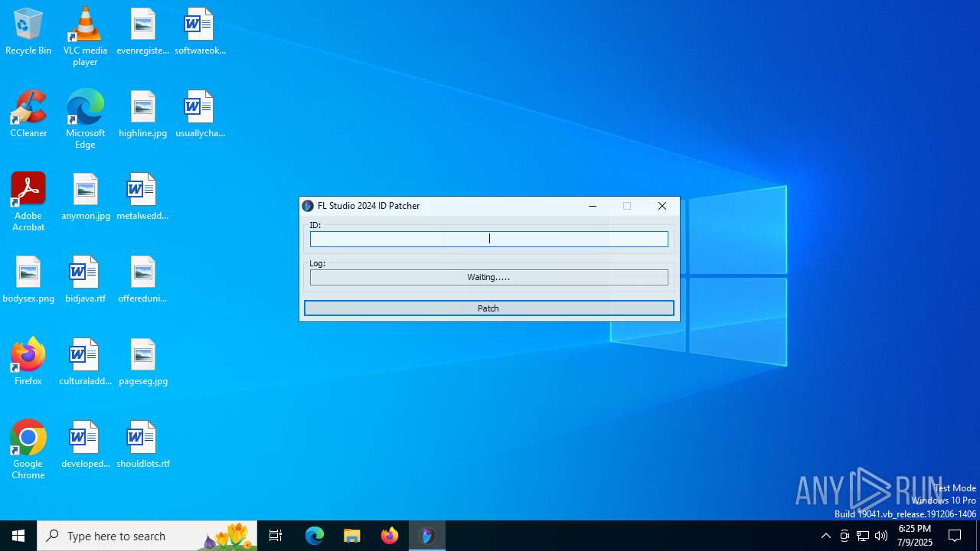Image resolution: width=980 pixels, height=551 pixels.
Task: Select the pageseg.jpg file icon
Action: point(143,363)
